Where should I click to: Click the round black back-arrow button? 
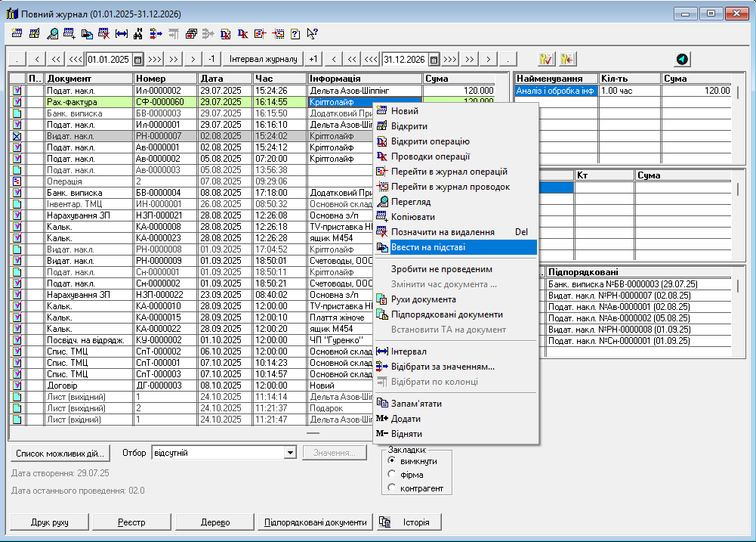coord(682,59)
